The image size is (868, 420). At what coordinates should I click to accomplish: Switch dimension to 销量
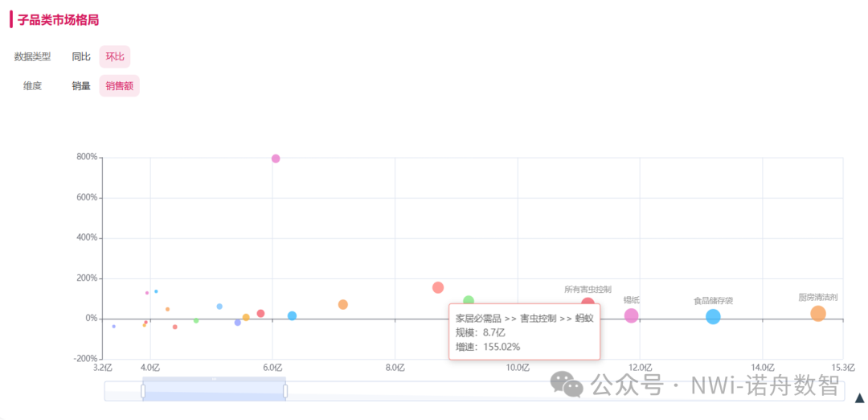(x=81, y=85)
